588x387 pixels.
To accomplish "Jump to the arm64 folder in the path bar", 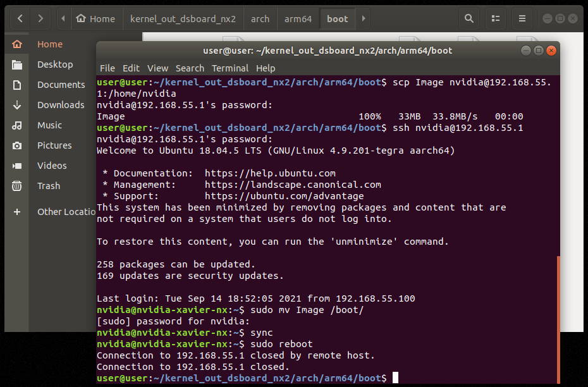I will (298, 19).
